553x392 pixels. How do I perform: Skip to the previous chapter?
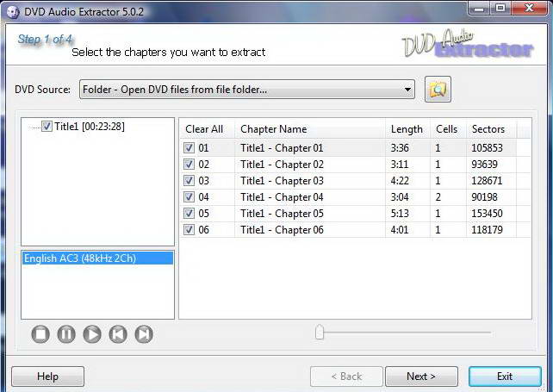pyautogui.click(x=118, y=333)
